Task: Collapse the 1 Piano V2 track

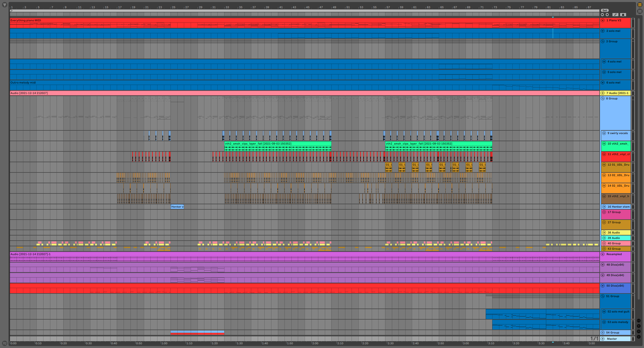Action: [603, 20]
